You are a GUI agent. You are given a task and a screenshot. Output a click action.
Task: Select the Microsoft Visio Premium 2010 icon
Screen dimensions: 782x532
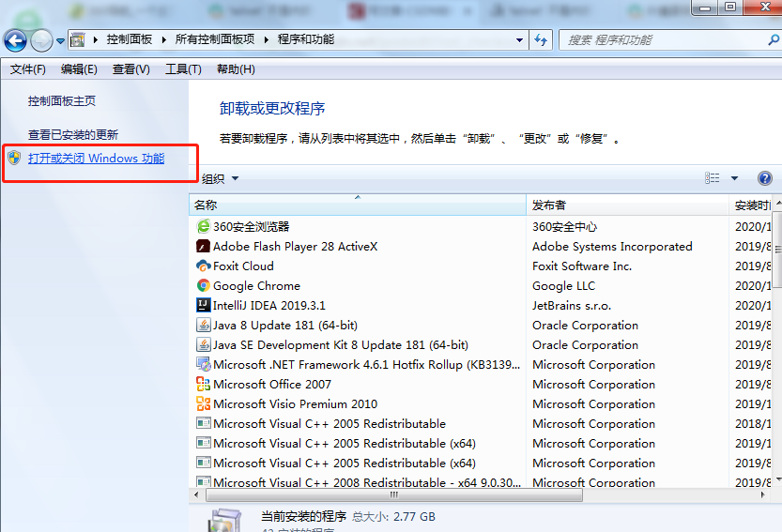[x=204, y=403]
